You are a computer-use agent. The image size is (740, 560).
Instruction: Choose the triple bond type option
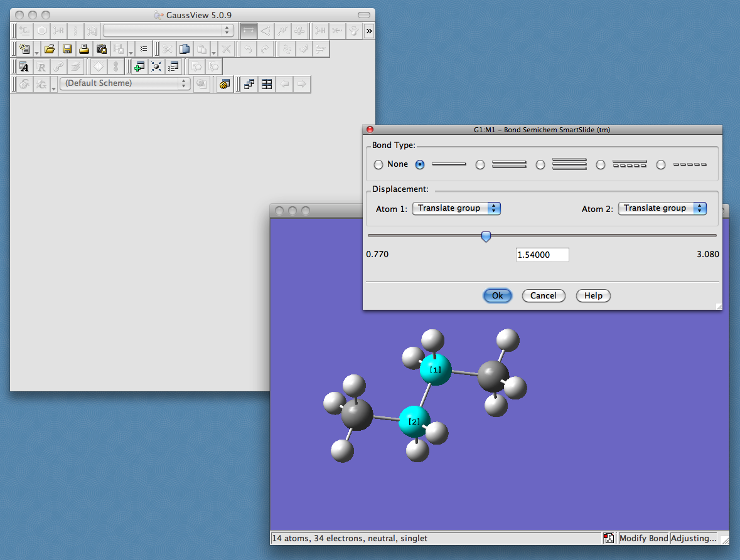(x=540, y=165)
